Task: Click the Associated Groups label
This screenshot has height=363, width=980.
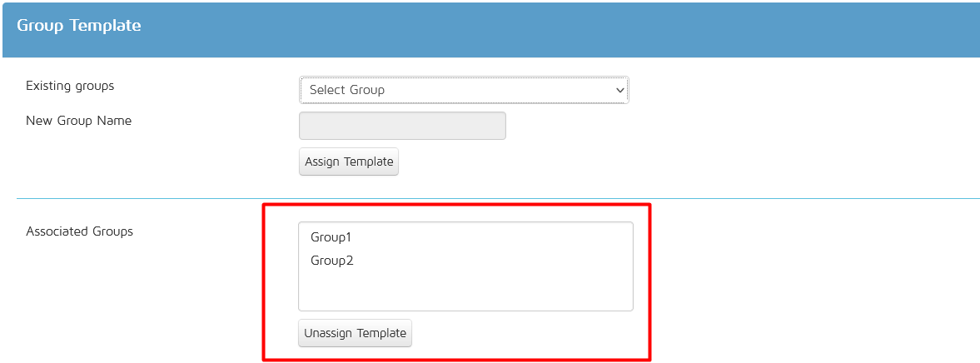Action: (x=79, y=231)
